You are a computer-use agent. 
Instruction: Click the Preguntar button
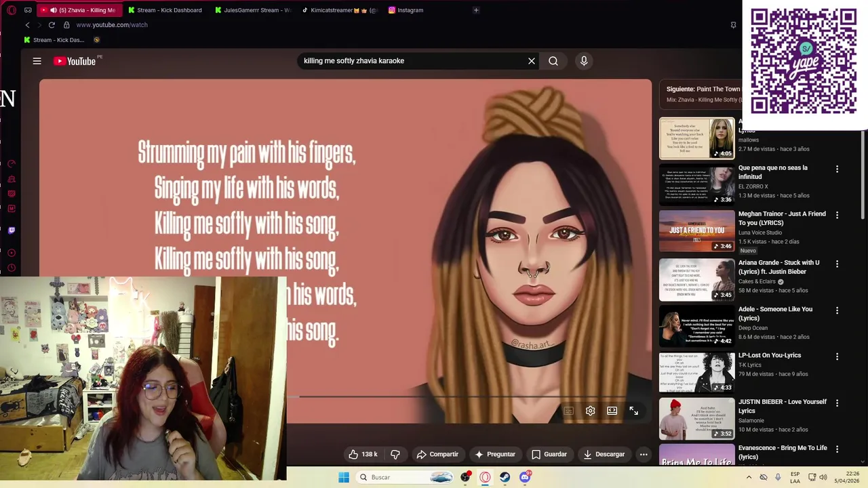[x=495, y=454]
